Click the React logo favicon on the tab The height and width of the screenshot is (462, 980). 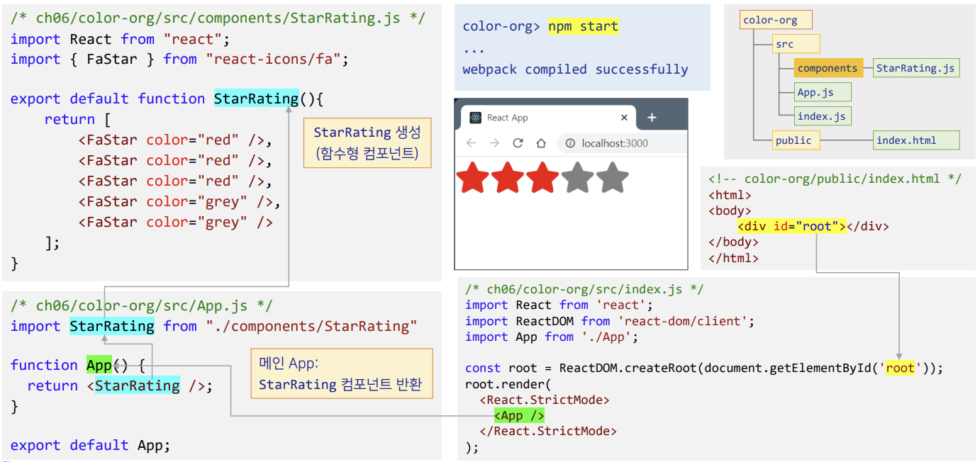[x=475, y=118]
